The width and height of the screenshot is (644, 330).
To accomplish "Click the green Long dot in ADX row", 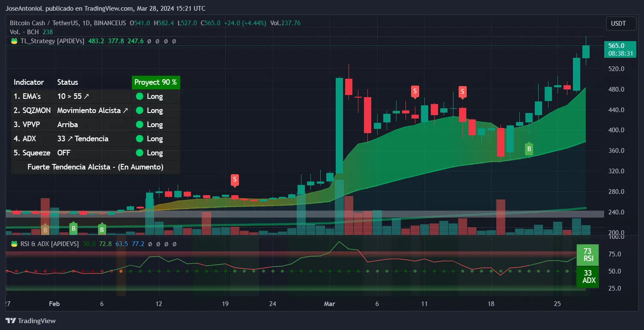I will pyautogui.click(x=140, y=139).
